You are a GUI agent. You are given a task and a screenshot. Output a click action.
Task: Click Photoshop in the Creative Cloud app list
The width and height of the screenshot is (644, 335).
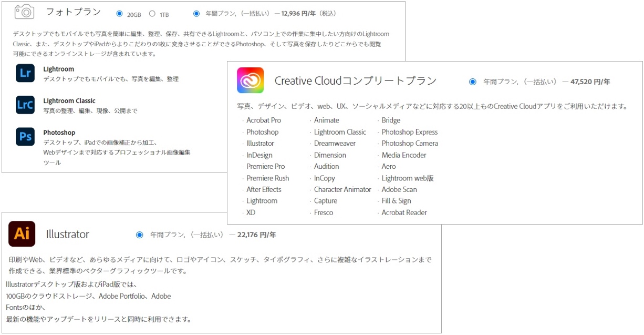coord(263,132)
